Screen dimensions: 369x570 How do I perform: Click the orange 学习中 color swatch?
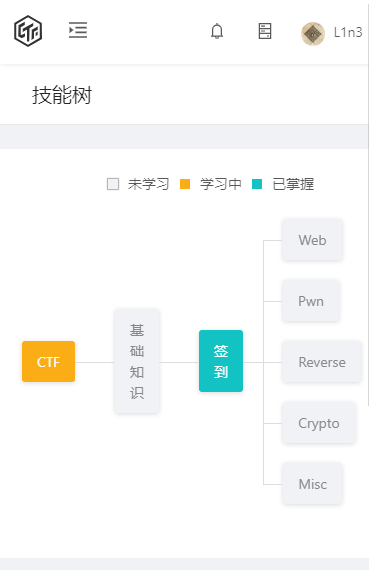[x=185, y=184]
